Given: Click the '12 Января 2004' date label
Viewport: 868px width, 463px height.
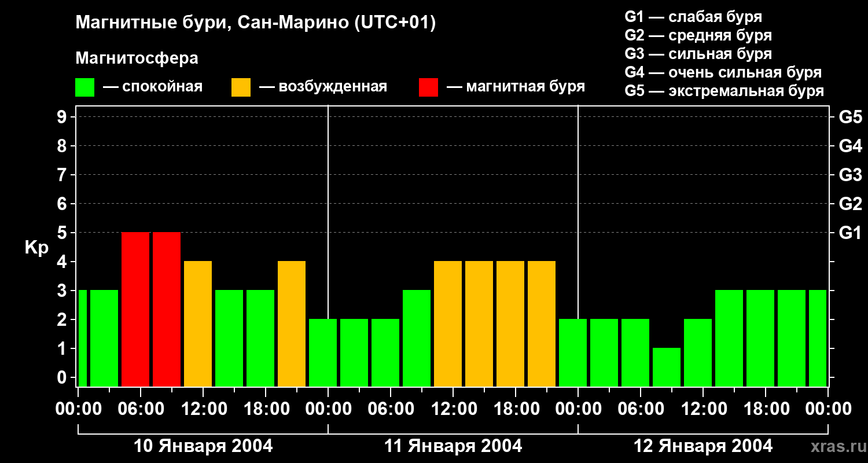Looking at the screenshot, I should pyautogui.click(x=703, y=446).
